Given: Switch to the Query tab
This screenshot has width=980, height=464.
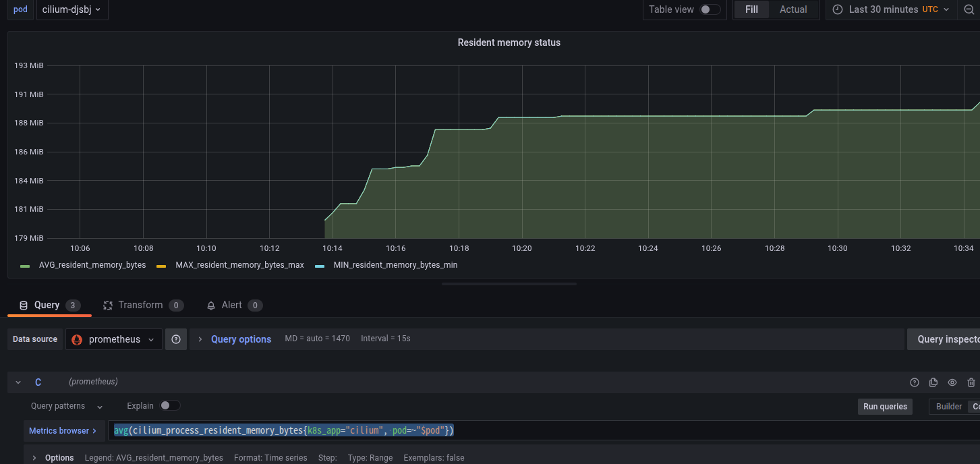Looking at the screenshot, I should [x=49, y=306].
